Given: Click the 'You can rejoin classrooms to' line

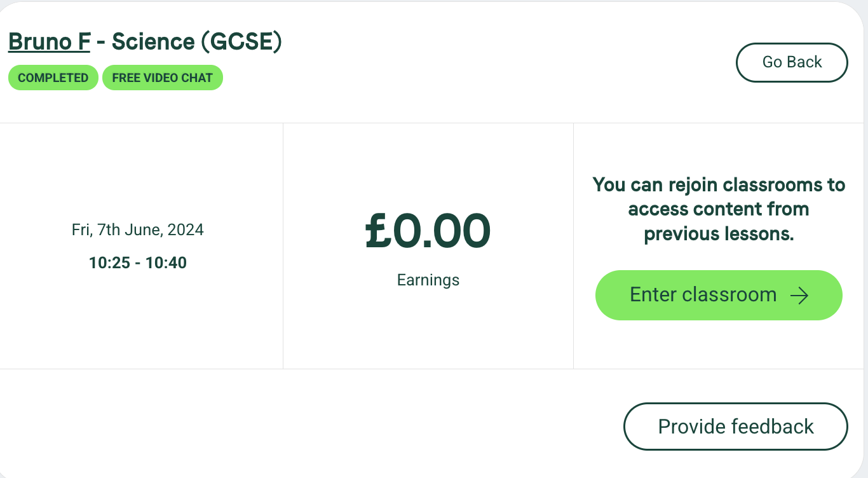Looking at the screenshot, I should 719,185.
